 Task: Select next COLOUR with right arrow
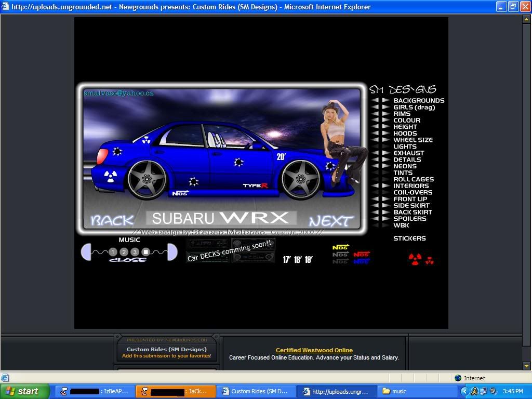tap(386, 120)
